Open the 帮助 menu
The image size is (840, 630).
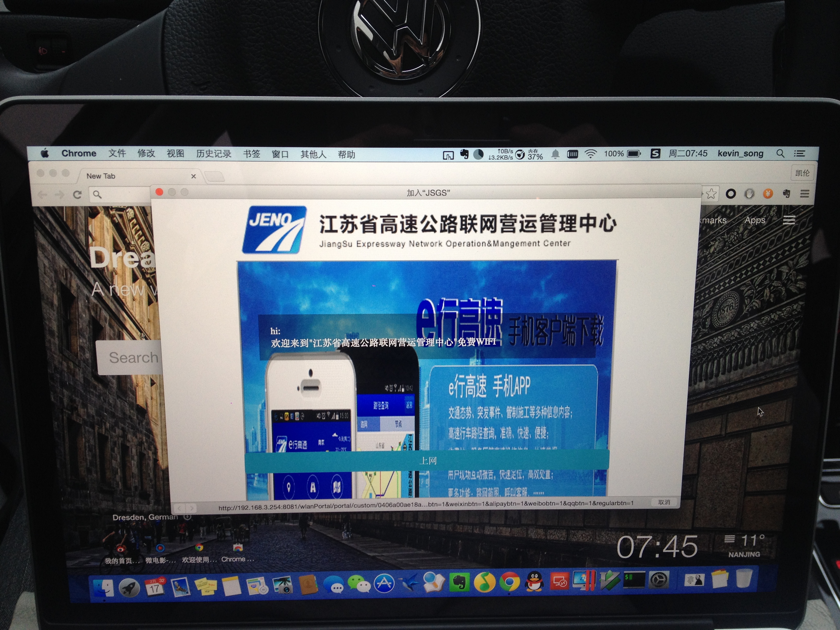point(346,155)
